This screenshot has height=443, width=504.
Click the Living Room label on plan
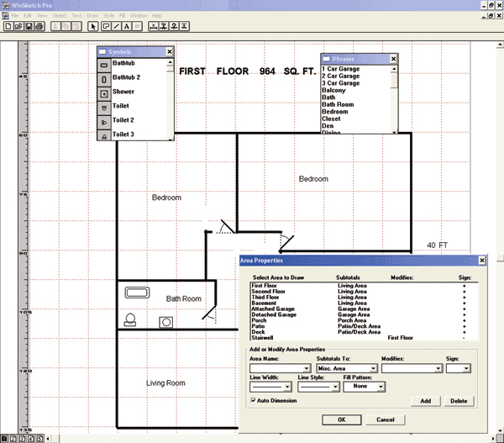(x=165, y=382)
